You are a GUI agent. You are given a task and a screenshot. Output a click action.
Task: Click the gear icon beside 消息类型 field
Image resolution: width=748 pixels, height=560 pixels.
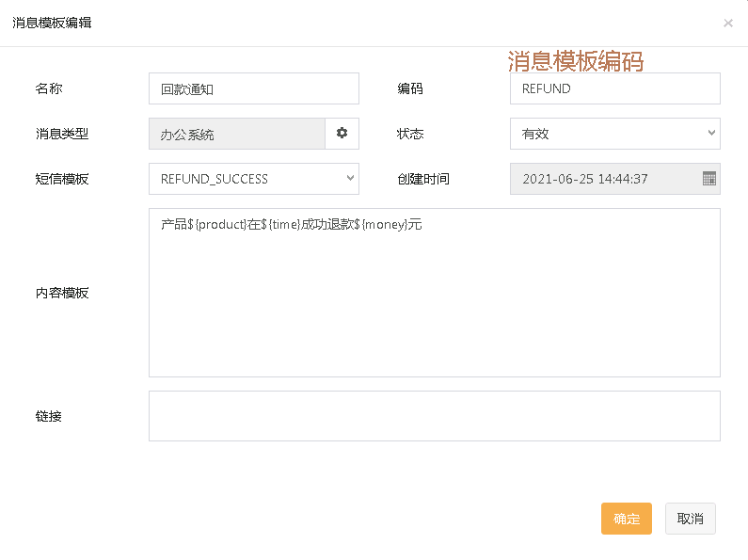click(x=342, y=134)
